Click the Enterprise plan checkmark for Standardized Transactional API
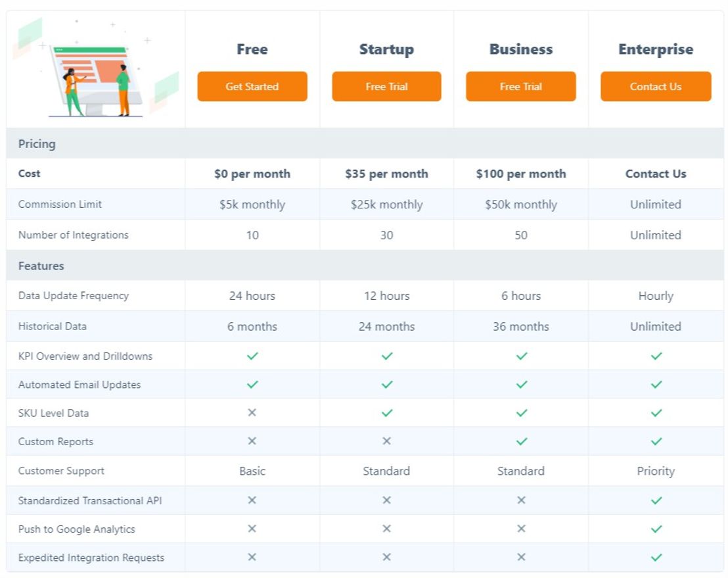Screen dimensions: 728x578 click(x=656, y=500)
